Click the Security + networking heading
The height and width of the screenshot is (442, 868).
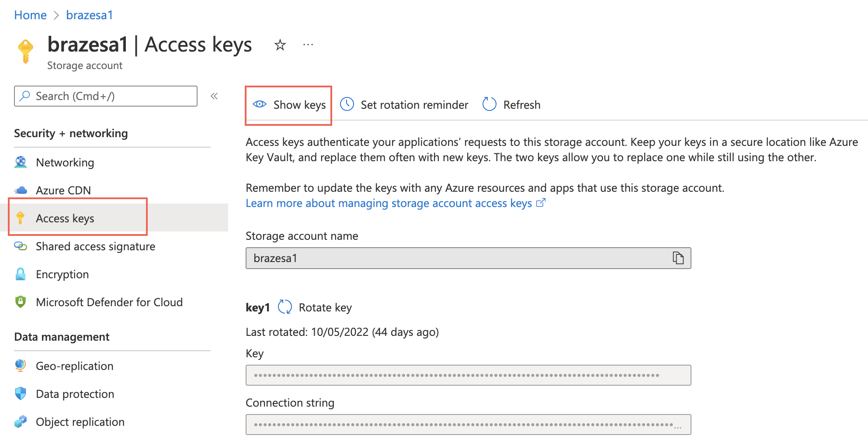(x=71, y=133)
